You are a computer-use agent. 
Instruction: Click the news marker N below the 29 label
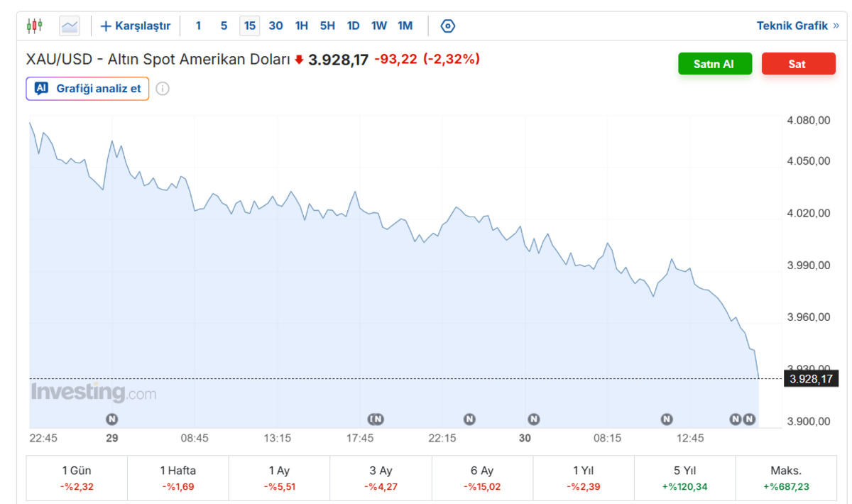coord(112,419)
